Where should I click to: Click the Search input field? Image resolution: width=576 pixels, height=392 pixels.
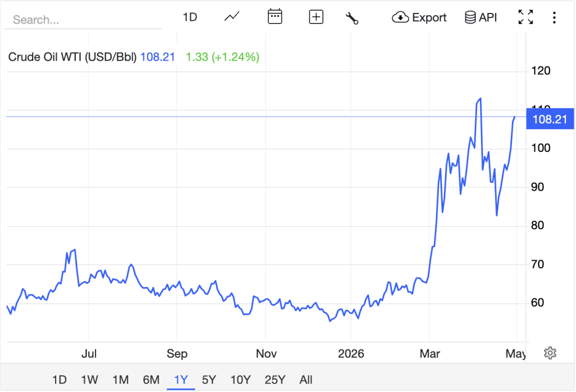(83, 20)
